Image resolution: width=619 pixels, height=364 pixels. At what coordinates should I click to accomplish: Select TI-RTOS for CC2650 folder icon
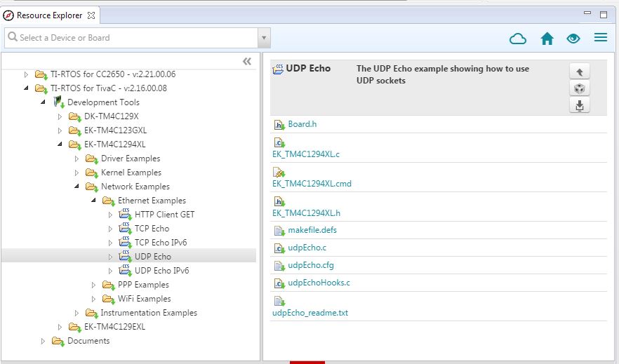[41, 74]
